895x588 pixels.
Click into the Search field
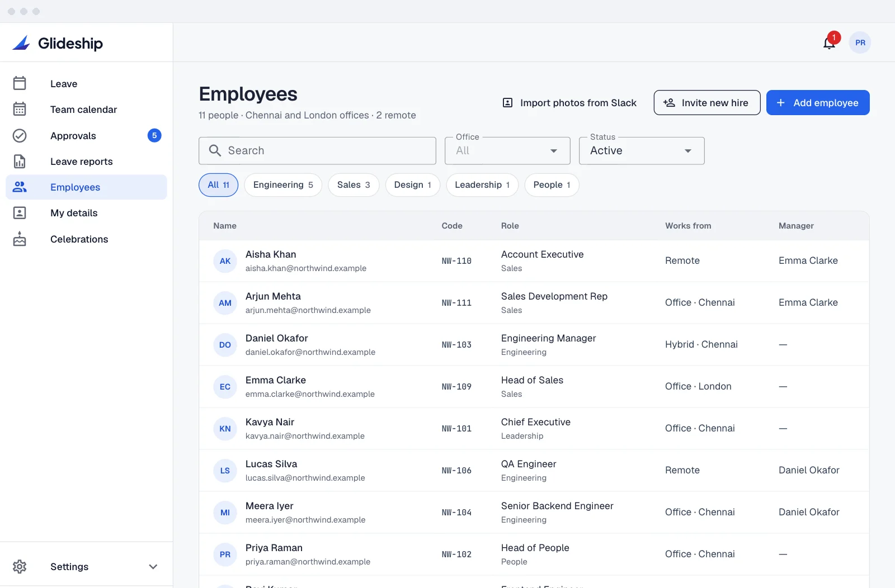tap(317, 151)
